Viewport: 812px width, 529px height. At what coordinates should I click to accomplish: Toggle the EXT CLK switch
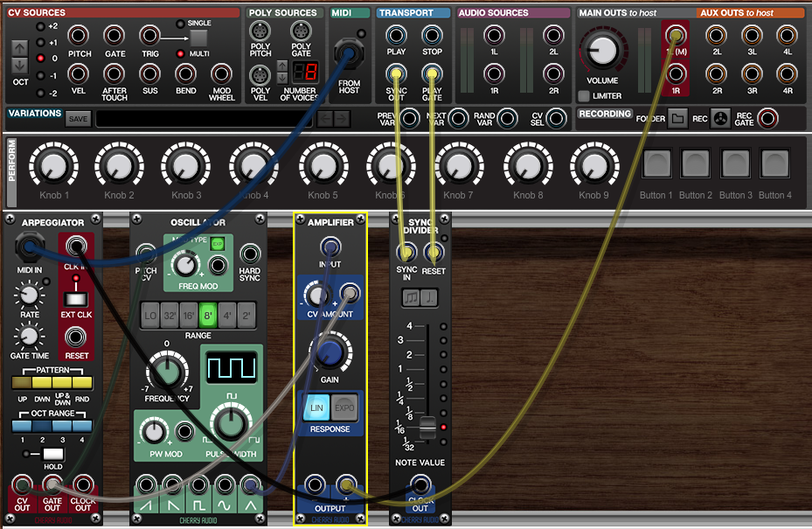point(76,302)
